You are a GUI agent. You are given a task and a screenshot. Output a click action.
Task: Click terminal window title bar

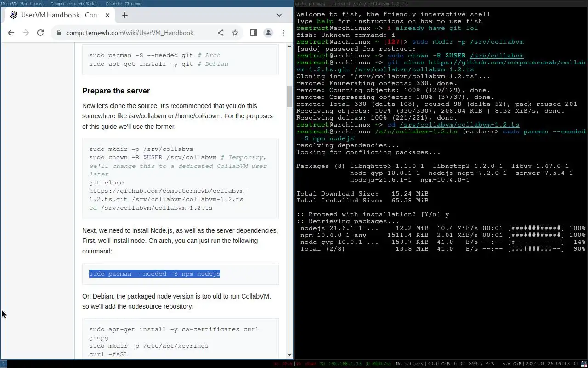(x=441, y=4)
